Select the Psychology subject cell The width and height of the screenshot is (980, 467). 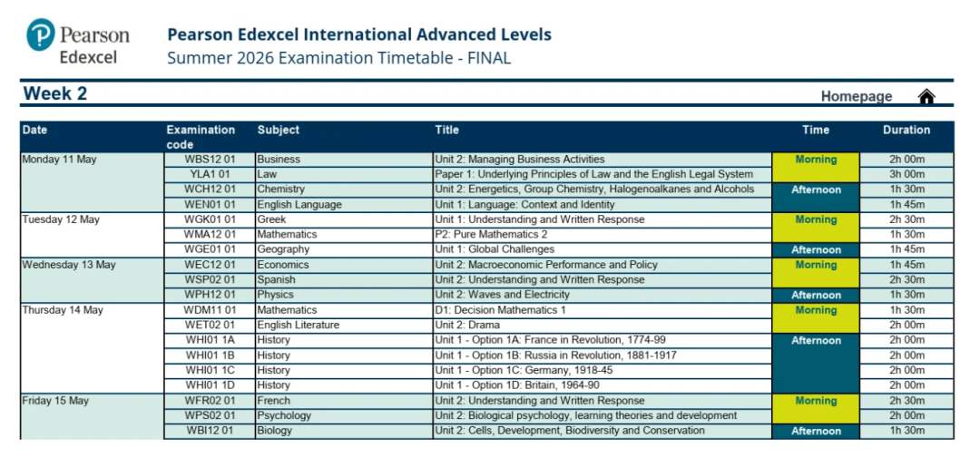(284, 415)
